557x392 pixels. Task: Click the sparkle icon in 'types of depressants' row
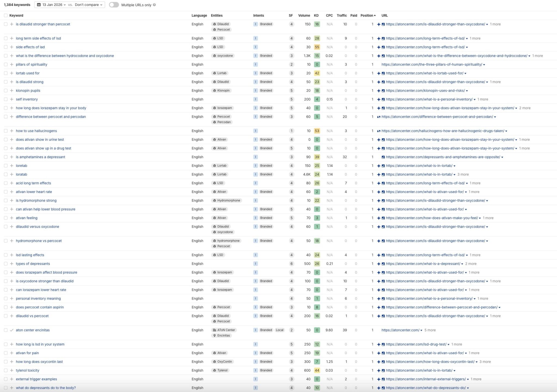pyautogui.click(x=379, y=264)
